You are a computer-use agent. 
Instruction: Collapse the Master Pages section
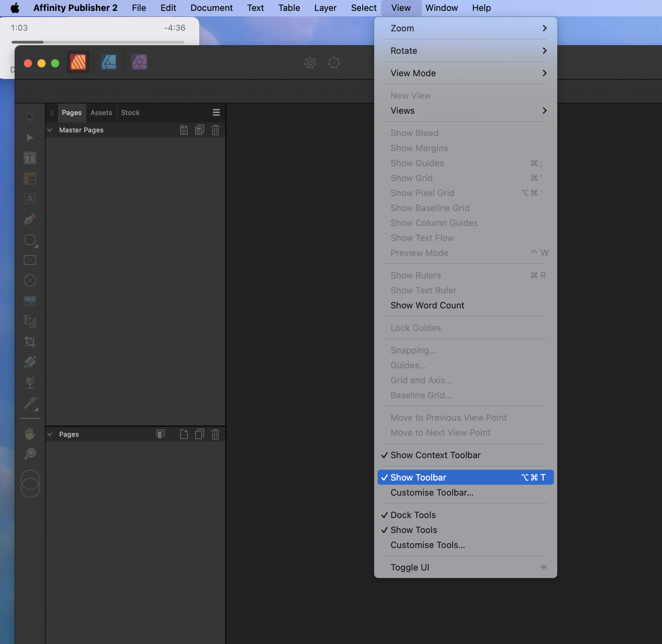[50, 130]
